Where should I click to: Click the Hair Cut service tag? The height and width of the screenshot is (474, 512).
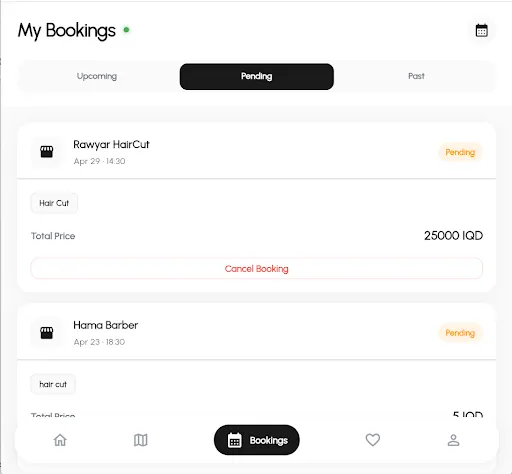click(54, 203)
